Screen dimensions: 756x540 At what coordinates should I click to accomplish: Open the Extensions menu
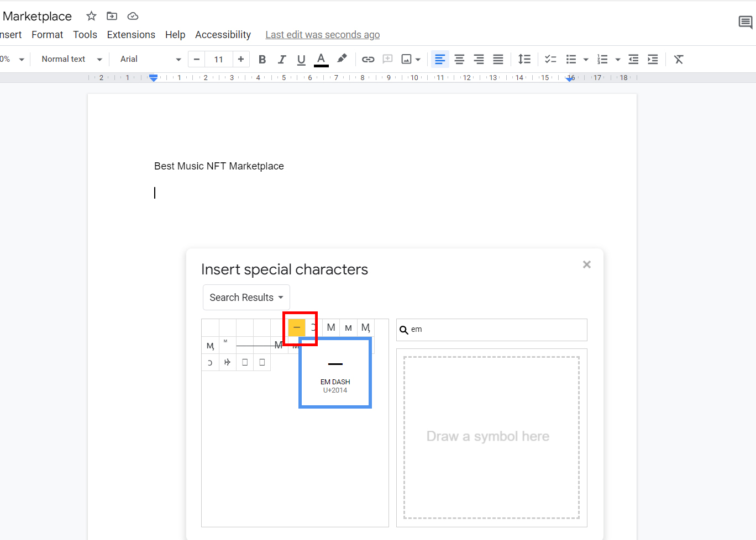coord(131,34)
